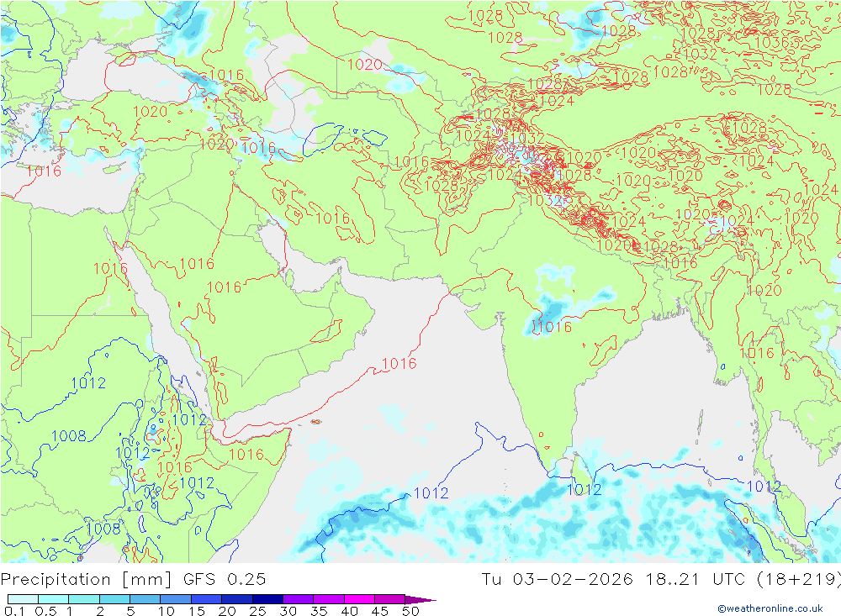Pick the legend swatch between 45 and 50
Image resolution: width=841 pixels, height=616 pixels.
(x=390, y=599)
